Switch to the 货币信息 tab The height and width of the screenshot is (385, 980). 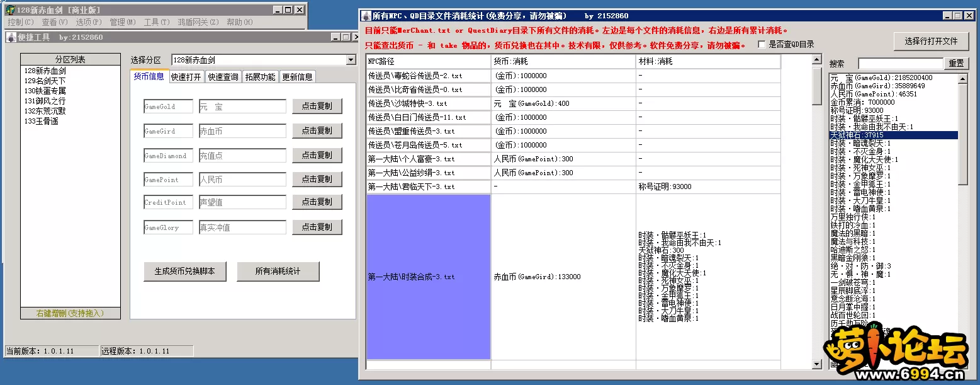pyautogui.click(x=149, y=76)
